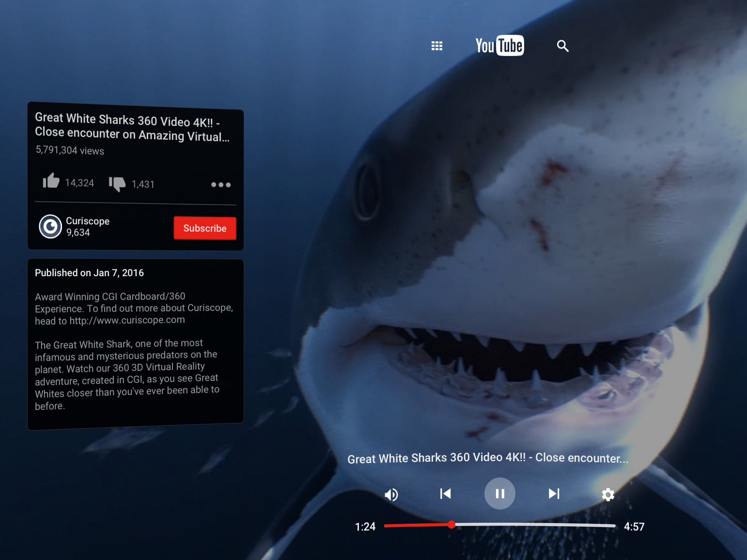The height and width of the screenshot is (560, 747).
Task: Skip to the next video
Action: tap(554, 494)
